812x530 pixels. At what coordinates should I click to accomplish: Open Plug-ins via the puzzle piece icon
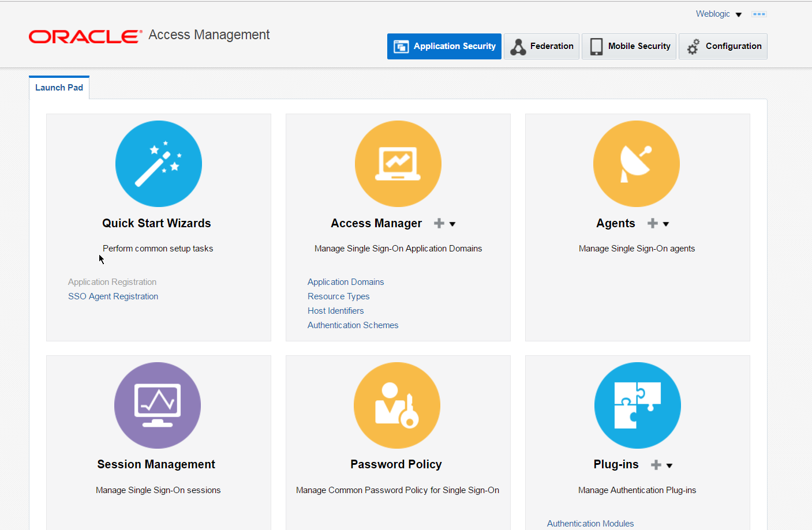coord(637,405)
